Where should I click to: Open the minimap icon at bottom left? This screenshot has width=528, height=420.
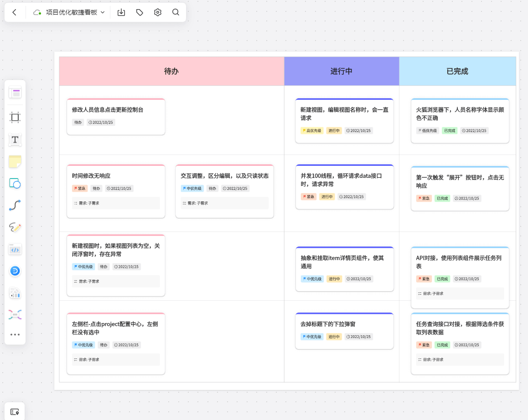pos(15,412)
